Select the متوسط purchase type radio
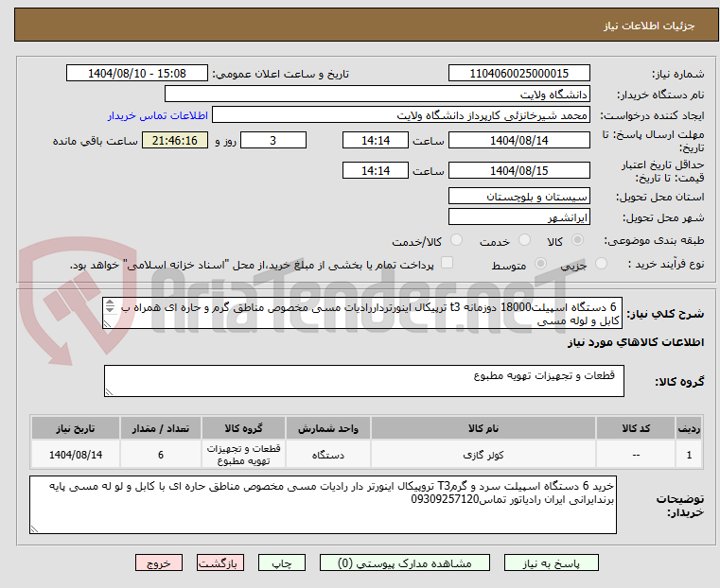The width and height of the screenshot is (720, 588). (540, 263)
